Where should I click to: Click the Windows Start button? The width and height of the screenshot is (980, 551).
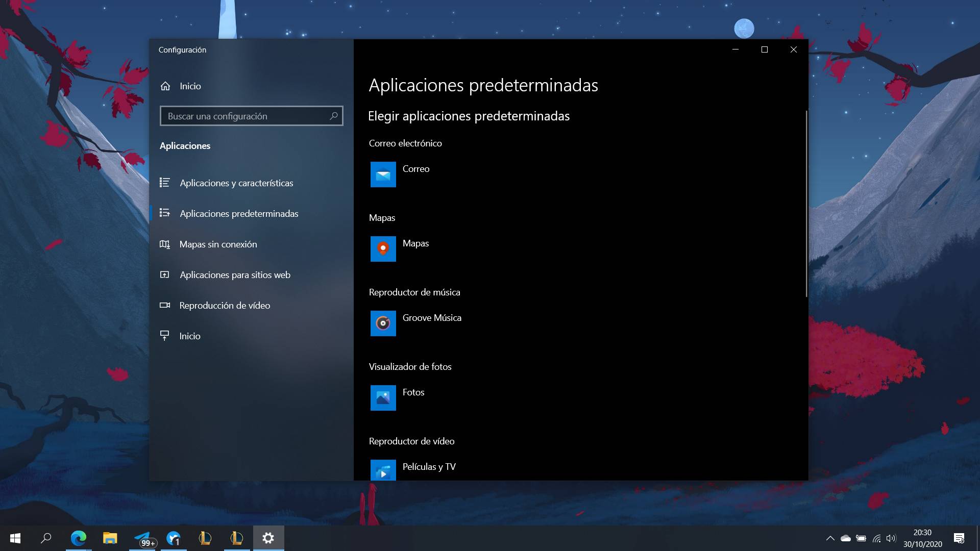pyautogui.click(x=15, y=538)
